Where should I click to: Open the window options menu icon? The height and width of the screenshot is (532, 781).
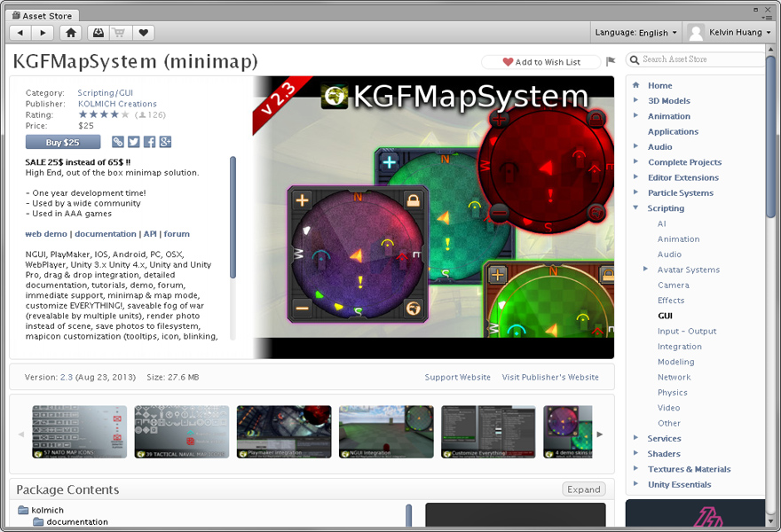768,18
